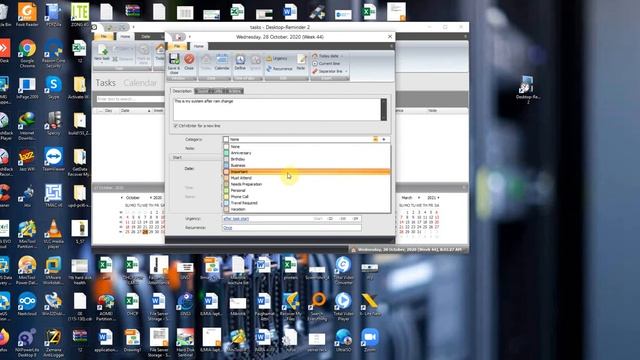Open Home tab in task dialog
The height and width of the screenshot is (360, 640).
coord(199,46)
